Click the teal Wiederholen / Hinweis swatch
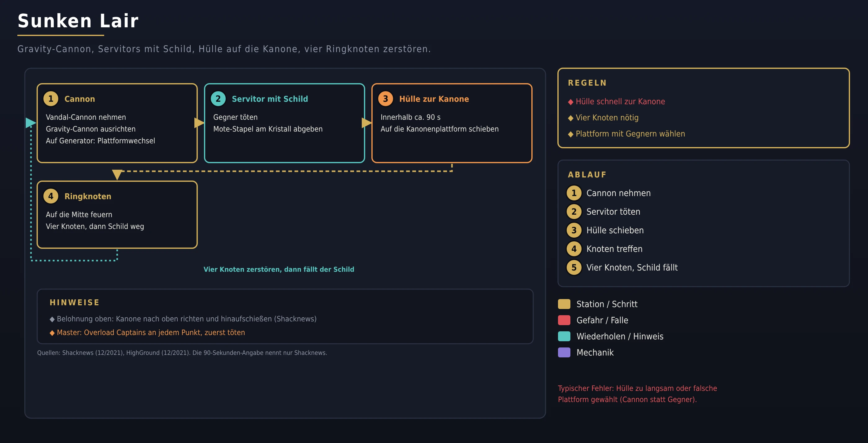The width and height of the screenshot is (868, 443). coord(564,337)
